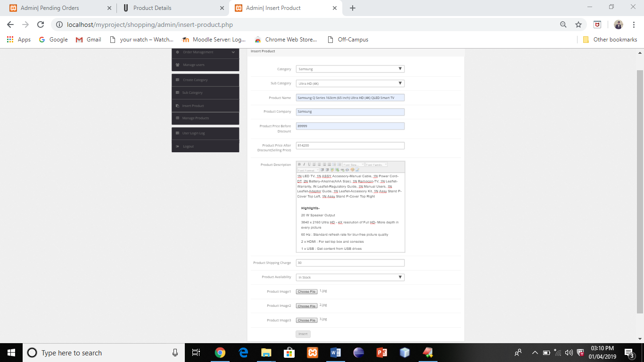
Task: Open Manage Products in sidebar
Action: point(205,118)
